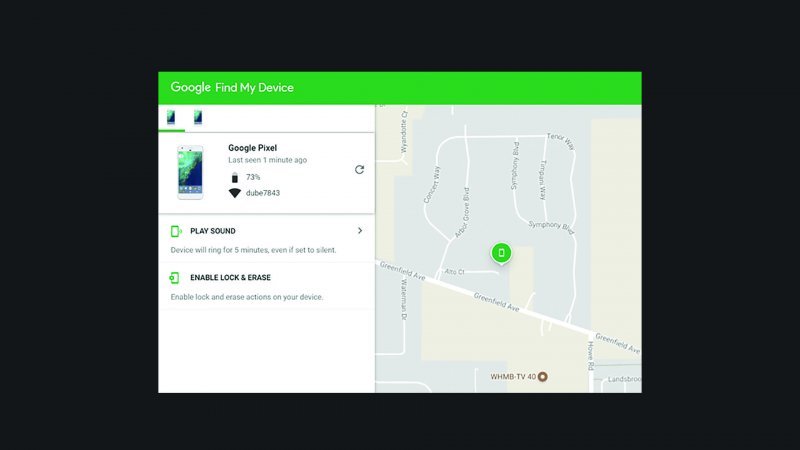This screenshot has height=450, width=800.
Task: Click the 'Alto Ct' street label
Action: click(x=454, y=272)
